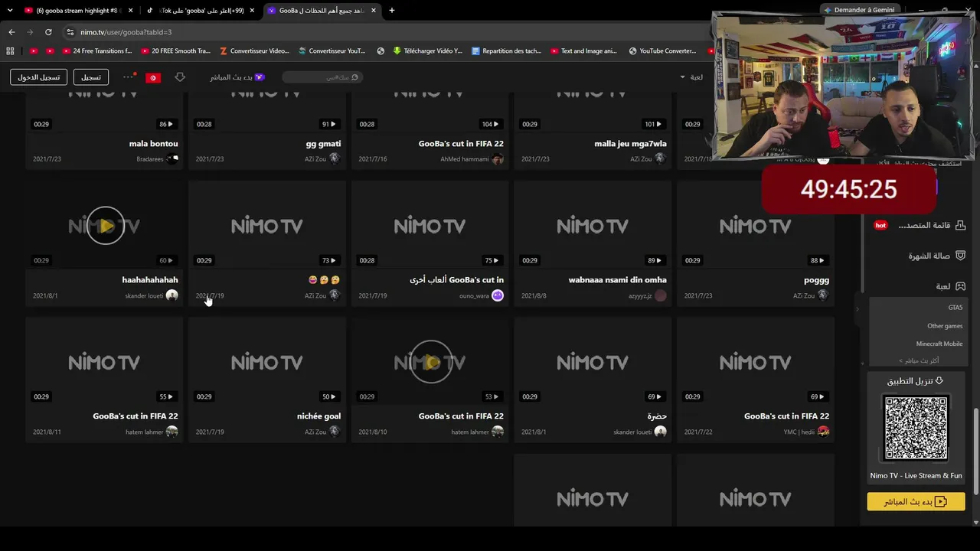Image resolution: width=980 pixels, height=551 pixels.
Task: Play the haahahahahah clip thumbnail
Action: click(x=105, y=226)
